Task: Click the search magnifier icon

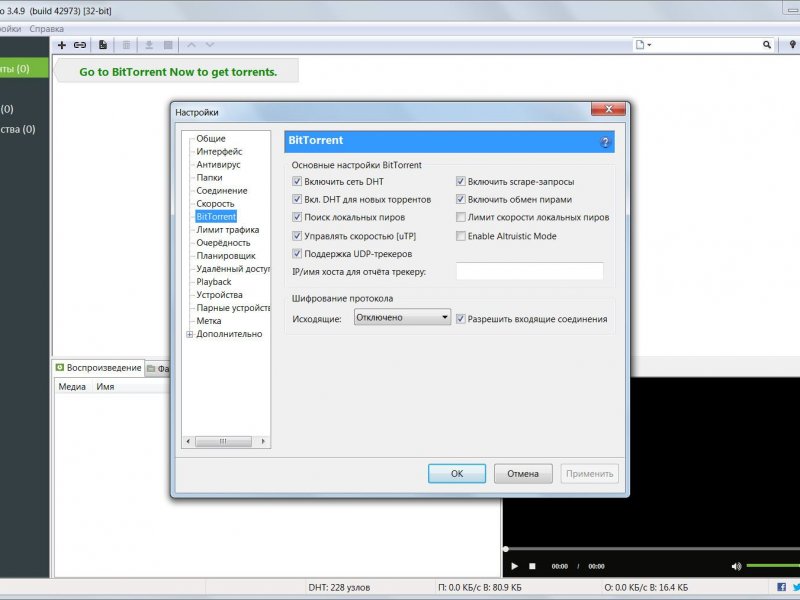Action: click(766, 45)
